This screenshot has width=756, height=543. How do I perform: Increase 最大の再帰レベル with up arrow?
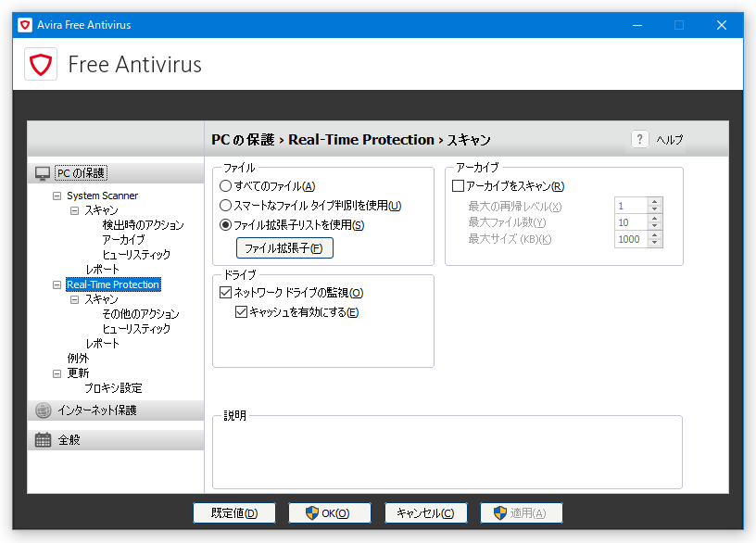pos(654,202)
